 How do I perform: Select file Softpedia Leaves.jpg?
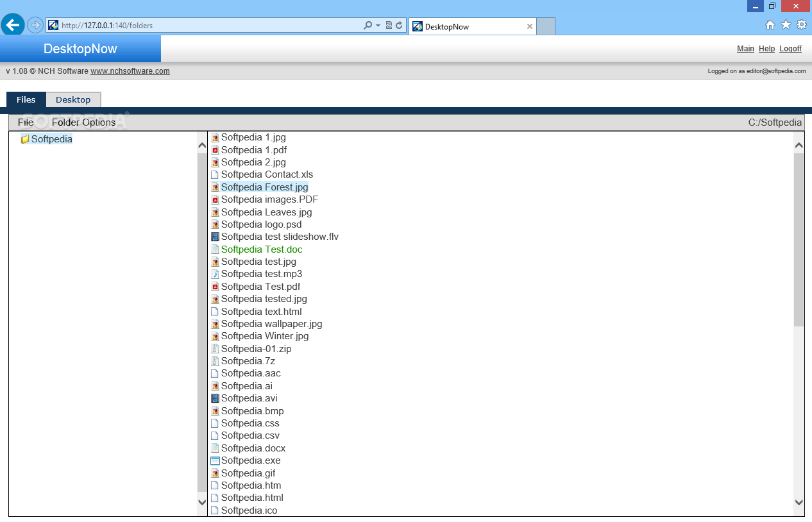[267, 212]
